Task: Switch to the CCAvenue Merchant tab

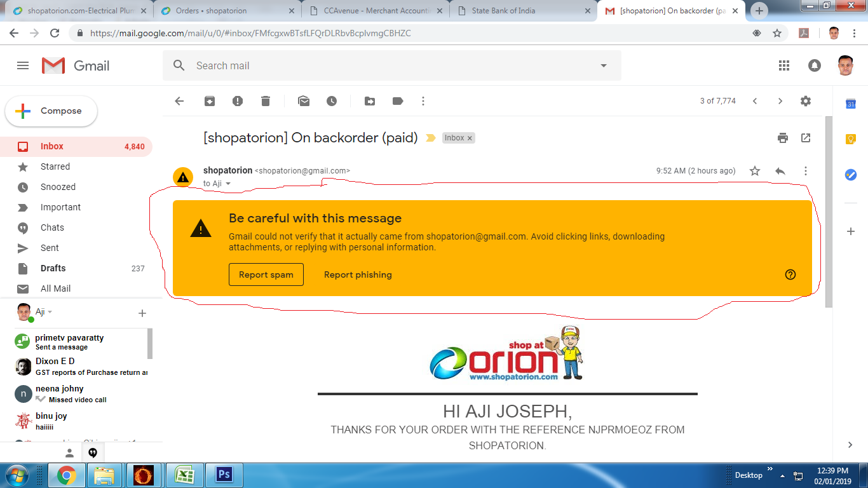Action: [375, 11]
